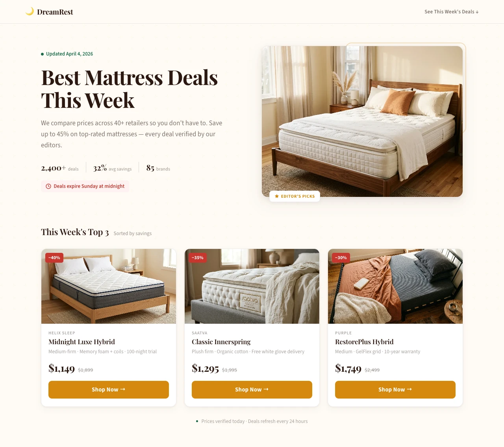
Task: Open the Helix Sleep mattress photo
Action: [109, 286]
